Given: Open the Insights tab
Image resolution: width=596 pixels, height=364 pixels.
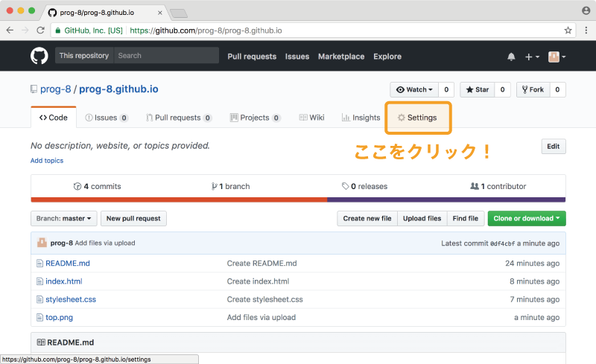Looking at the screenshot, I should [x=361, y=118].
